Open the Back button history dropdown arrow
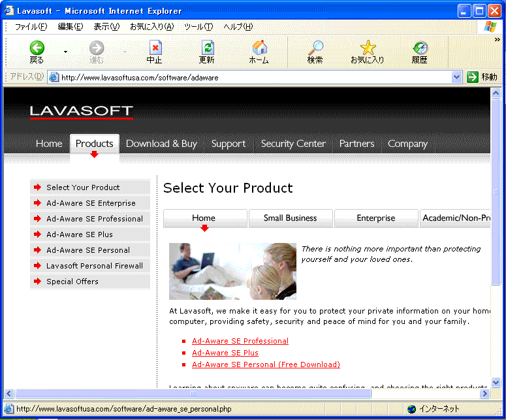The height and width of the screenshot is (420, 506). point(65,52)
